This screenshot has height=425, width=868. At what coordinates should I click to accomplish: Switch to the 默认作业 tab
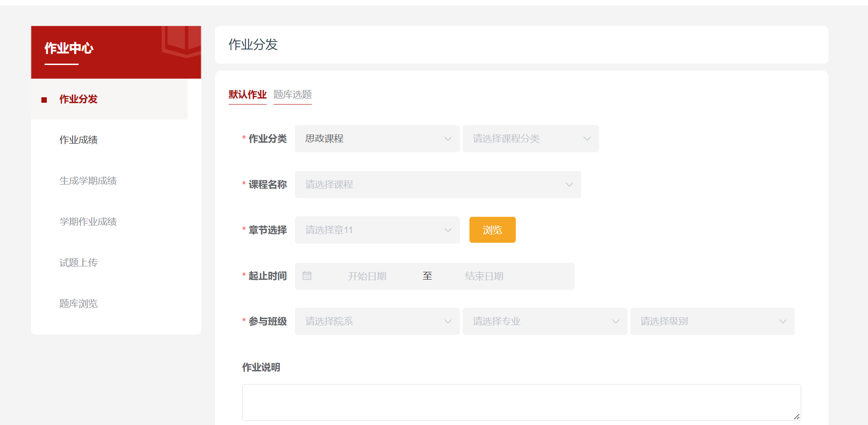pyautogui.click(x=247, y=95)
